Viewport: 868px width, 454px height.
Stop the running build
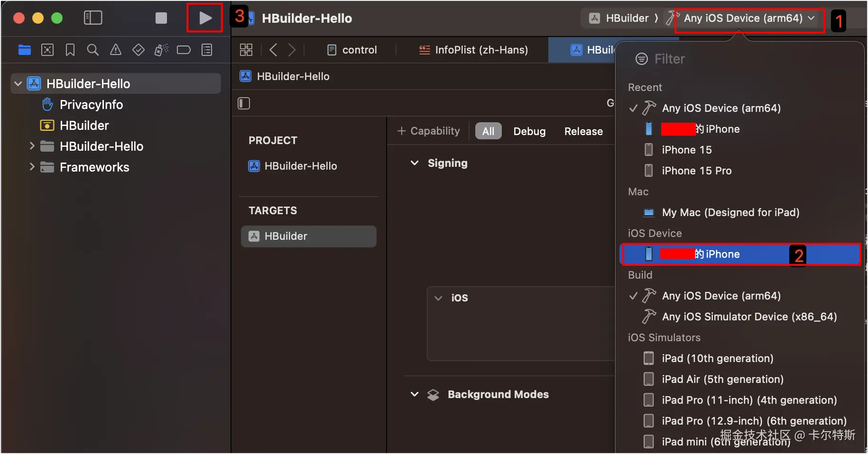click(x=161, y=18)
